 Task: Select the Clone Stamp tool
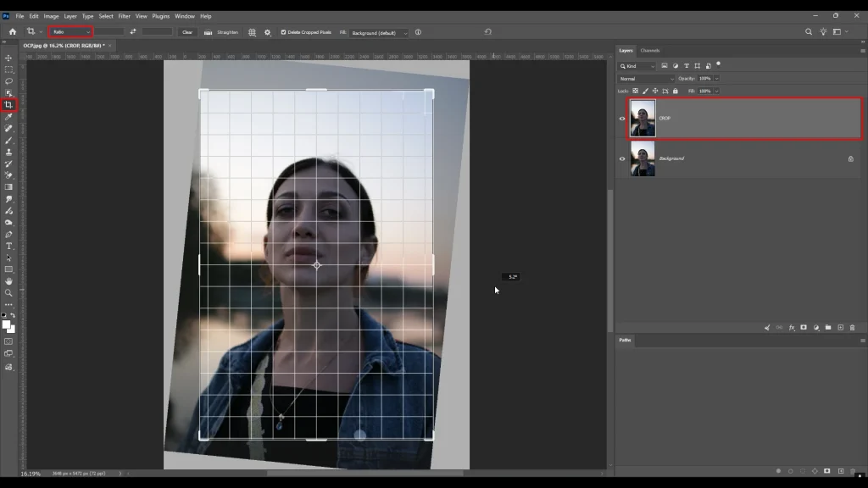click(x=8, y=152)
